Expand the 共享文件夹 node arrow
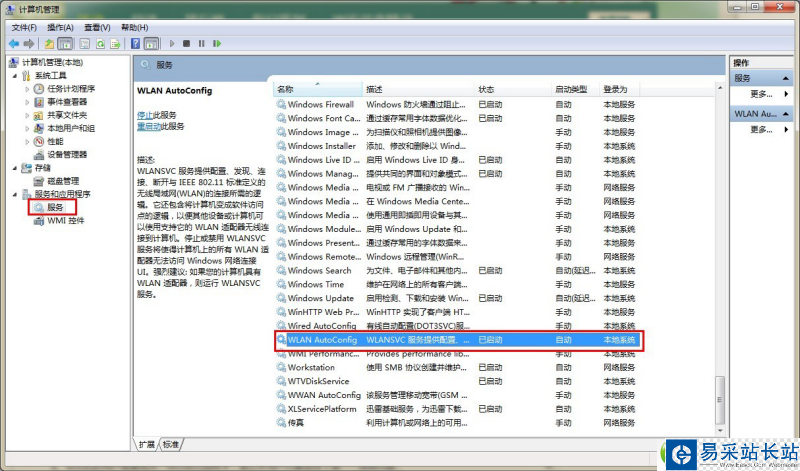 [x=27, y=115]
